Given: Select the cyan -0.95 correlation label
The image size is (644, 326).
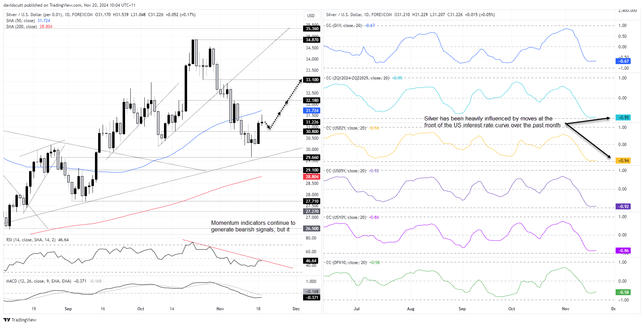Looking at the screenshot, I should 623,118.
